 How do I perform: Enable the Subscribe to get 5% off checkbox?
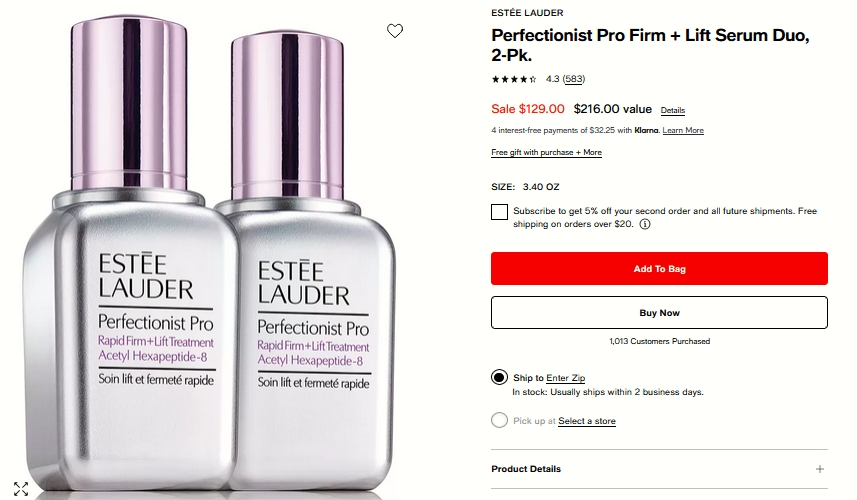499,212
